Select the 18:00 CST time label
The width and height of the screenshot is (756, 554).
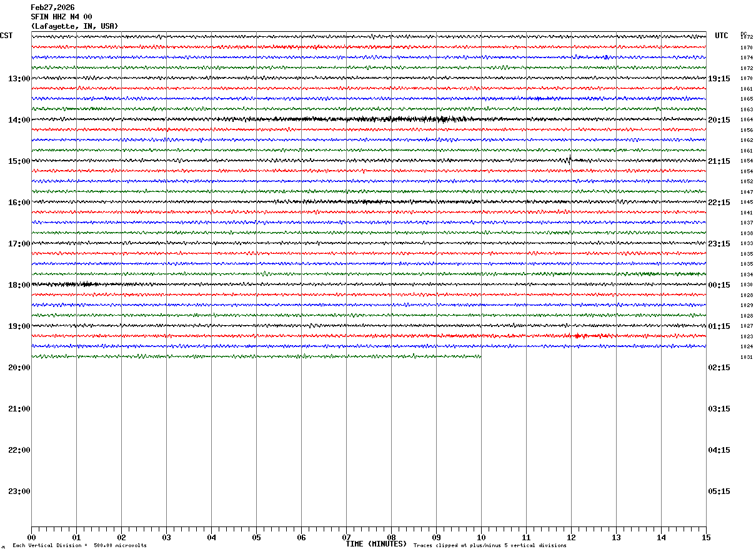tap(19, 285)
